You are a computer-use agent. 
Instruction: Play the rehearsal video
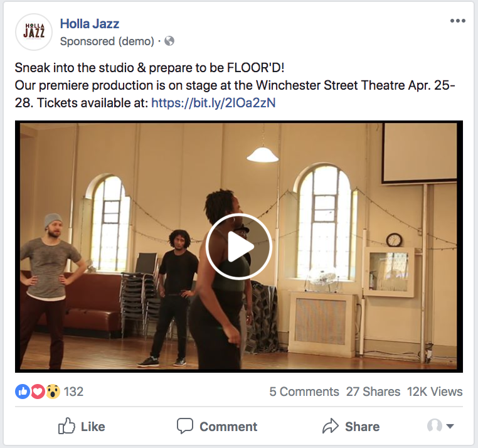click(239, 247)
